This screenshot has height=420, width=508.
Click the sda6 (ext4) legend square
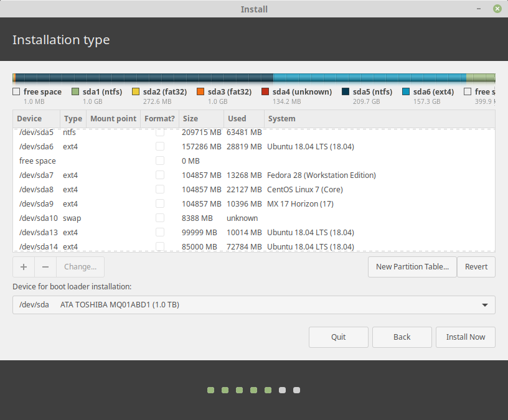405,91
